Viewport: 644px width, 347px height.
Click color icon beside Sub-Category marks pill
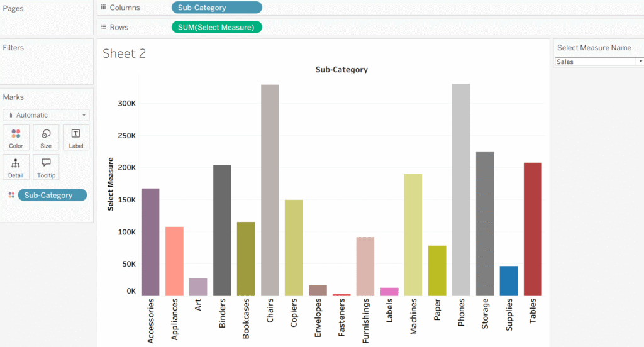point(11,196)
